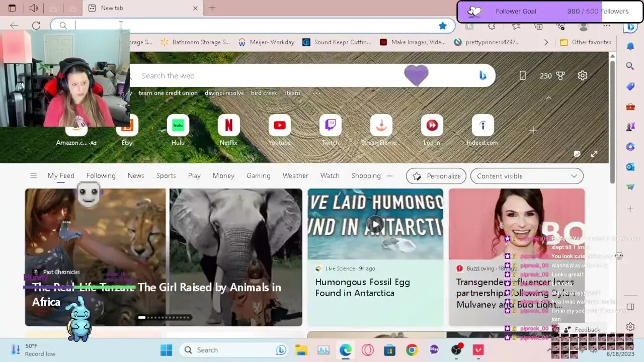
Task: Open the Shopping tag sidebar icon
Action: [x=630, y=86]
